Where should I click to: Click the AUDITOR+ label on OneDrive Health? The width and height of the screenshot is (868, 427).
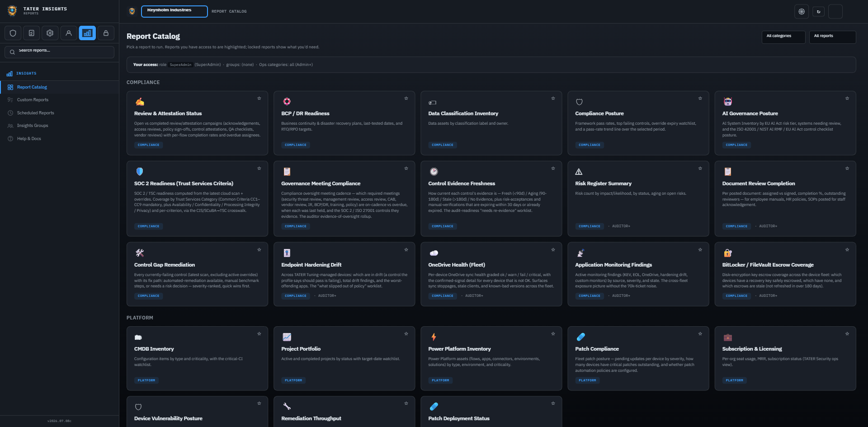pyautogui.click(x=474, y=296)
